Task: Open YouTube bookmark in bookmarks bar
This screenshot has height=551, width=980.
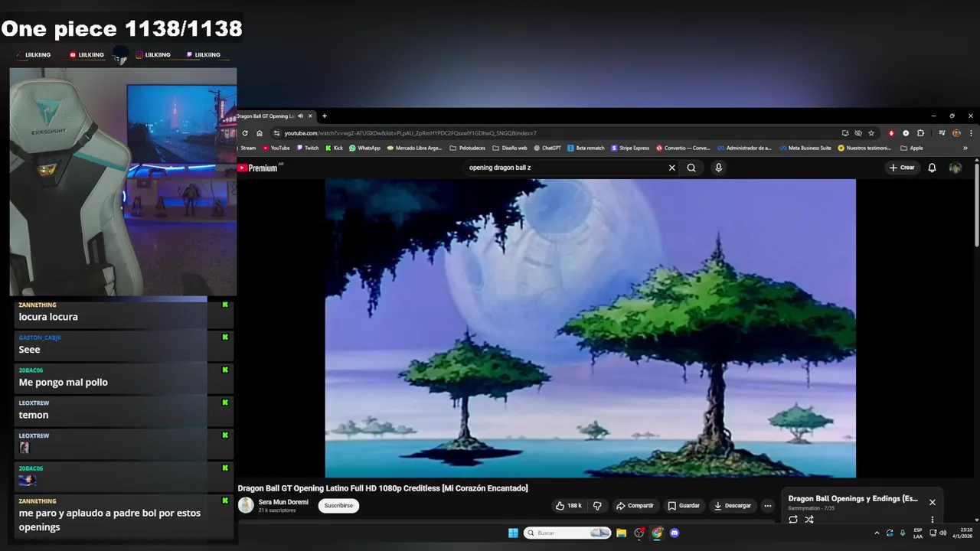Action: 276,148
